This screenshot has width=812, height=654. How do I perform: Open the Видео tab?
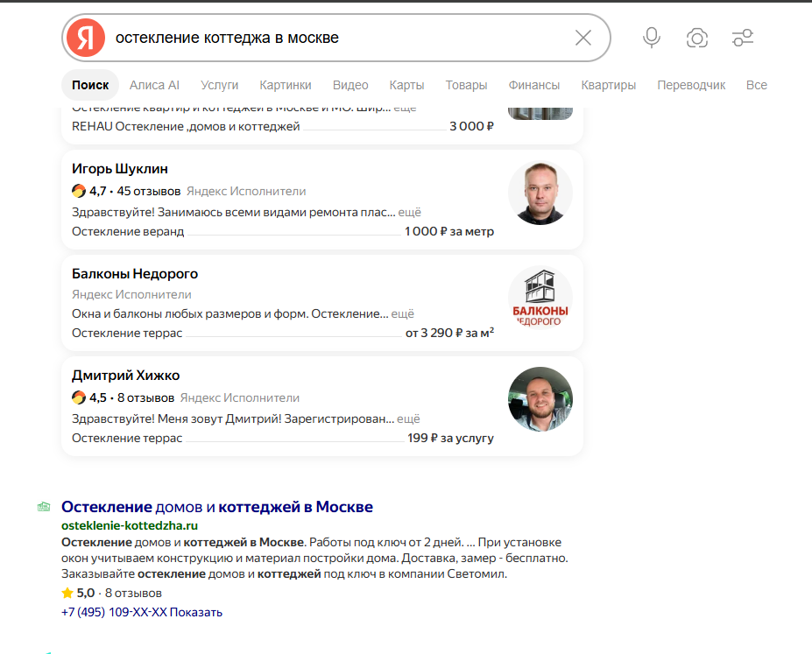350,85
